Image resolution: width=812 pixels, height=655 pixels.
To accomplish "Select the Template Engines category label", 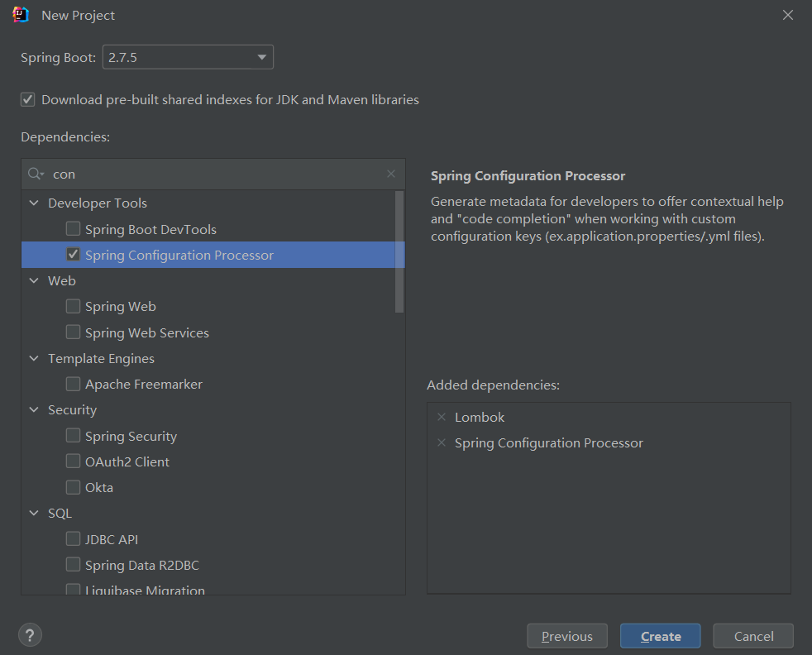I will [101, 358].
